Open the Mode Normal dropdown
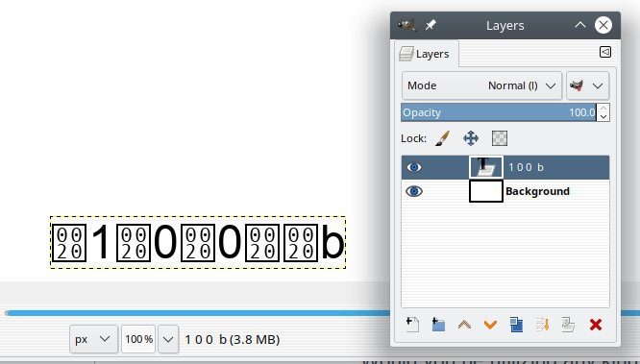The image size is (640, 364). pyautogui.click(x=481, y=85)
